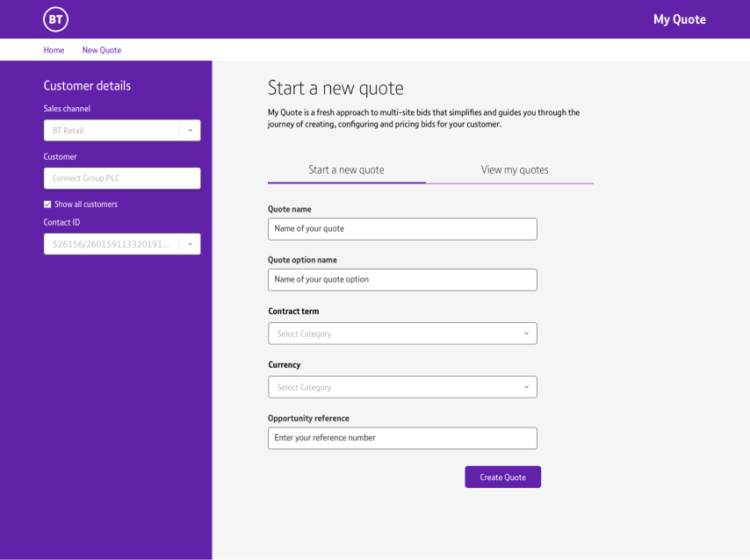Image resolution: width=750 pixels, height=560 pixels.
Task: Focus the Quote name input field
Action: point(402,229)
